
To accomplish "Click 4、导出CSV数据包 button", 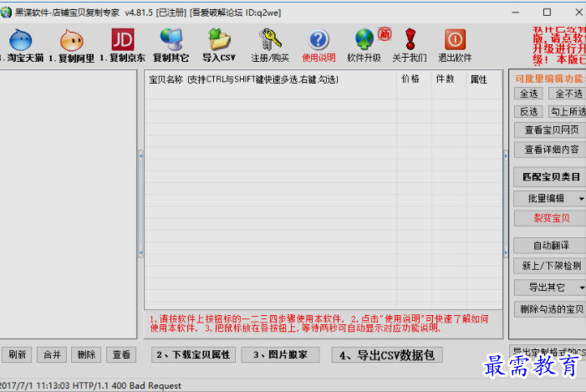I will [387, 354].
